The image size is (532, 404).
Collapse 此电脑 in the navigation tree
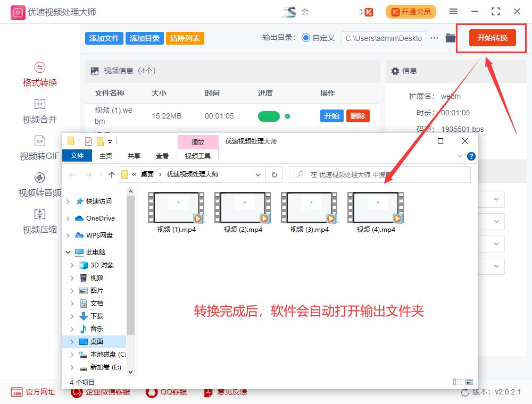point(66,251)
